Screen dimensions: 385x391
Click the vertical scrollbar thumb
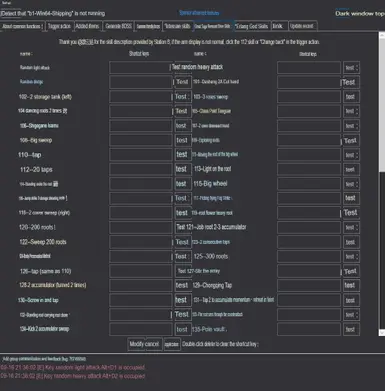[382, 105]
